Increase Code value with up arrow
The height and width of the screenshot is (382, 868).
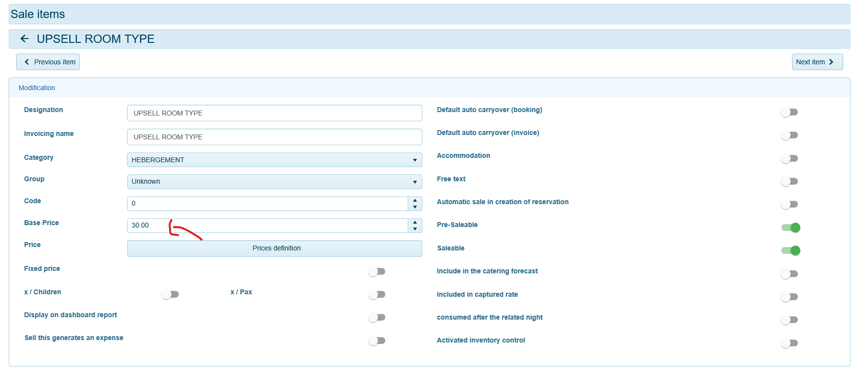click(415, 200)
